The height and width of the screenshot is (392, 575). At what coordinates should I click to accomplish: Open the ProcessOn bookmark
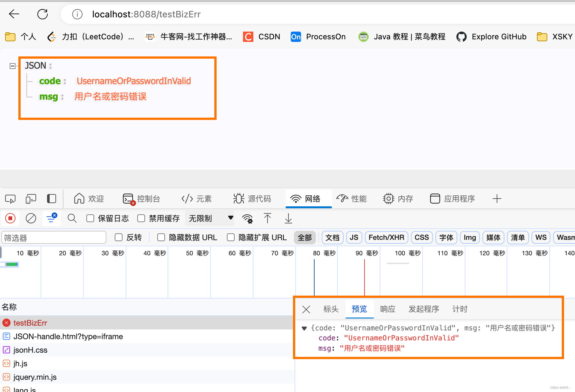point(318,37)
